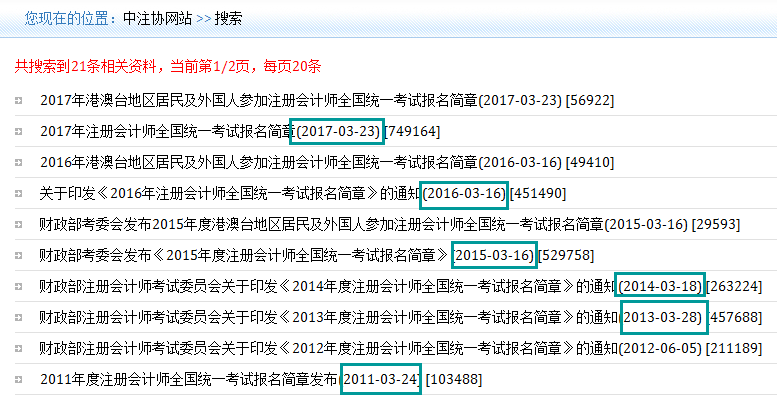
Task: Click the date (2012-06-05)
Action: click(661, 348)
